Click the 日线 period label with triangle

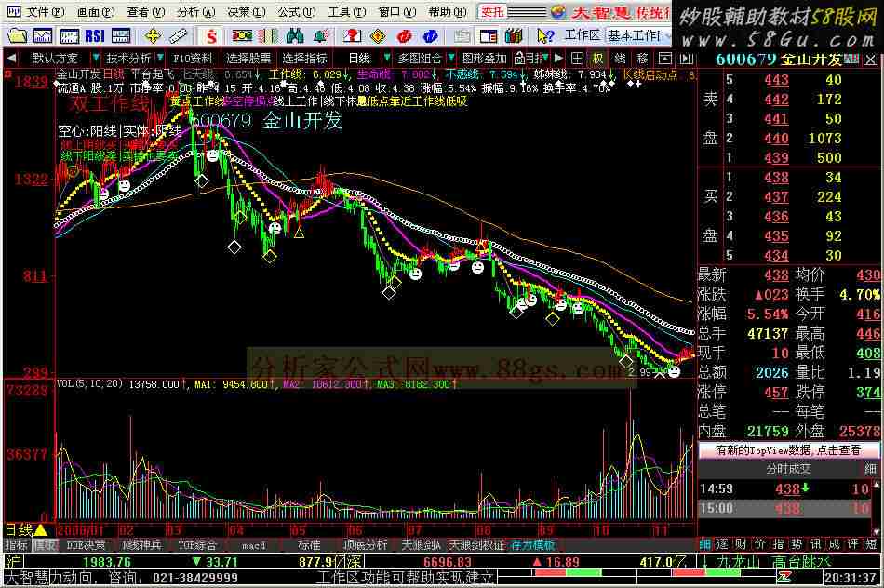tap(25, 530)
